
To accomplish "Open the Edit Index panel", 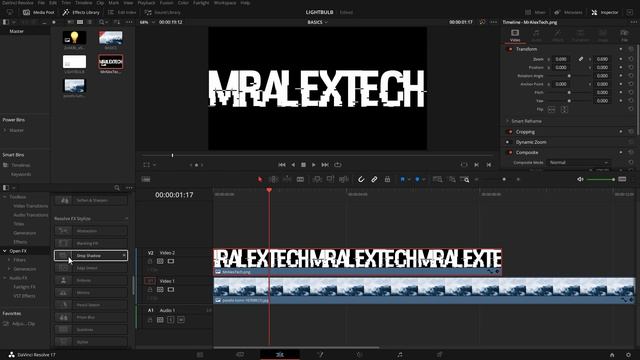I will [122, 12].
